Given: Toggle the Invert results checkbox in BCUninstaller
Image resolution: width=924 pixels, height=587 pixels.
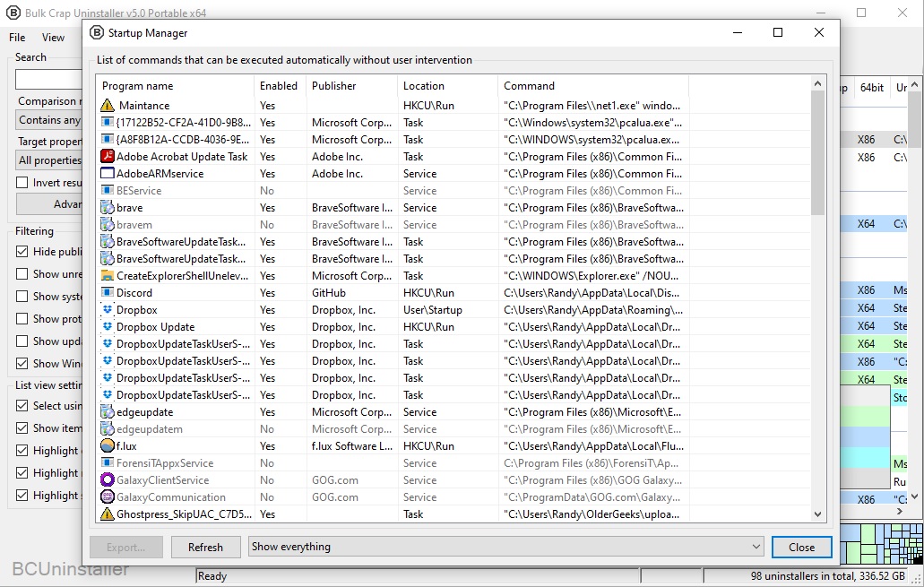Looking at the screenshot, I should [x=22, y=183].
